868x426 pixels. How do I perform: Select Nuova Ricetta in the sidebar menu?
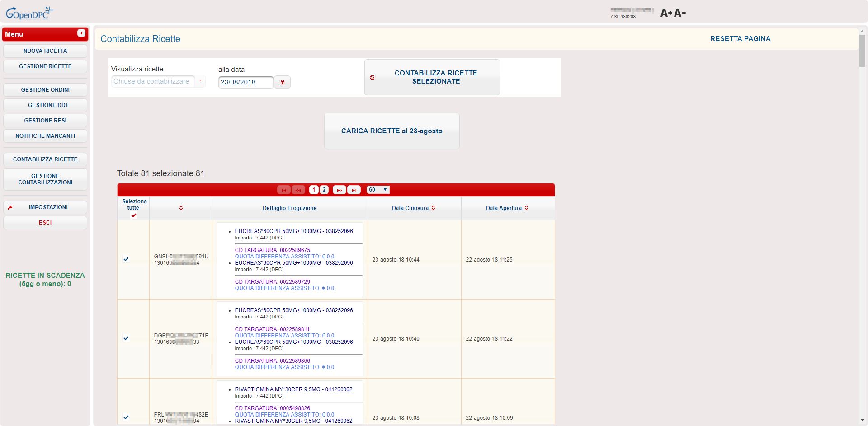(x=45, y=51)
